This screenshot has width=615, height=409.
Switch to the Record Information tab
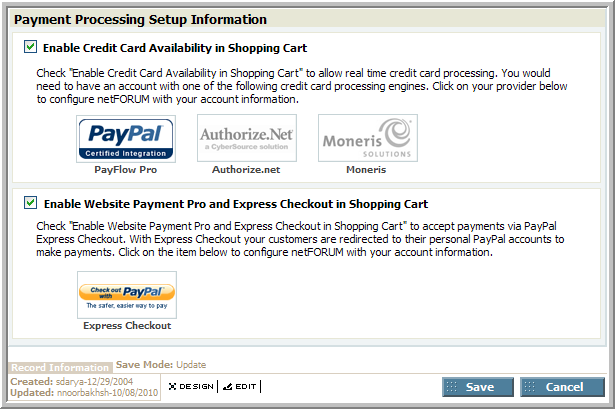pyautogui.click(x=60, y=367)
